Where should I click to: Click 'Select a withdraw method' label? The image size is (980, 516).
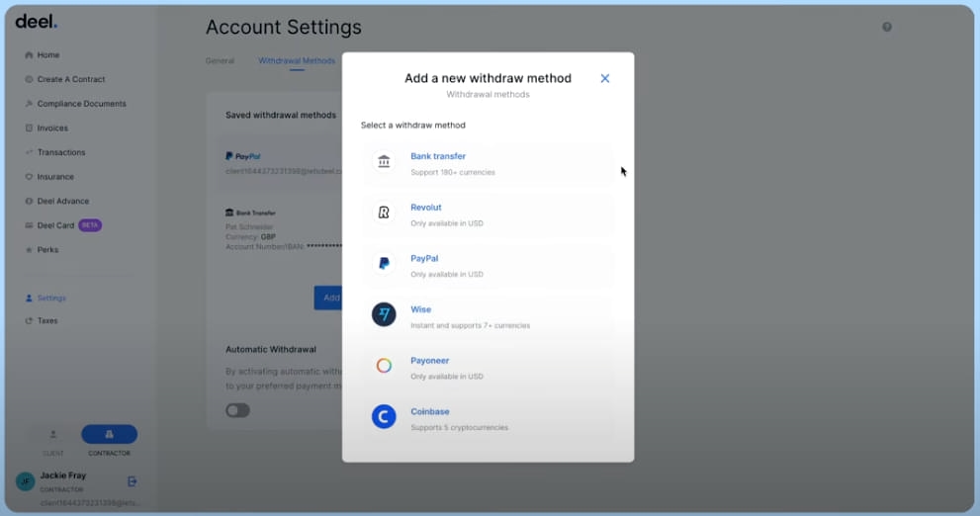coord(413,125)
